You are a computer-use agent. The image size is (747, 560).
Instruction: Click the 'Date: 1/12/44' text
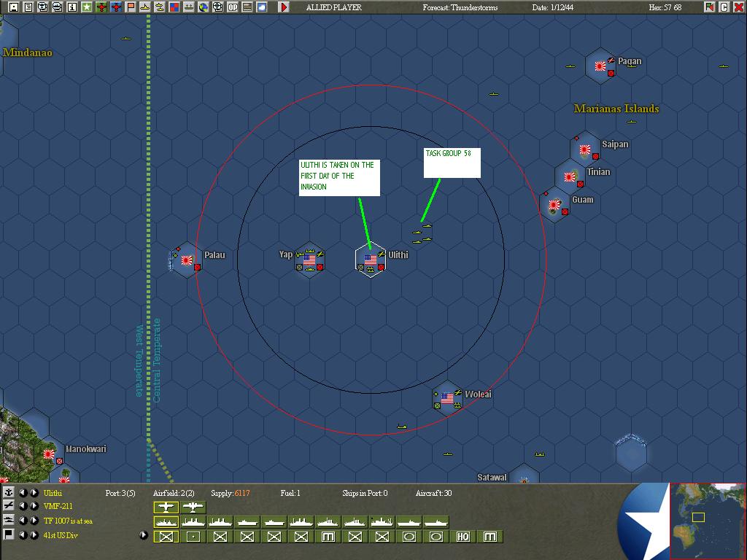coord(553,7)
